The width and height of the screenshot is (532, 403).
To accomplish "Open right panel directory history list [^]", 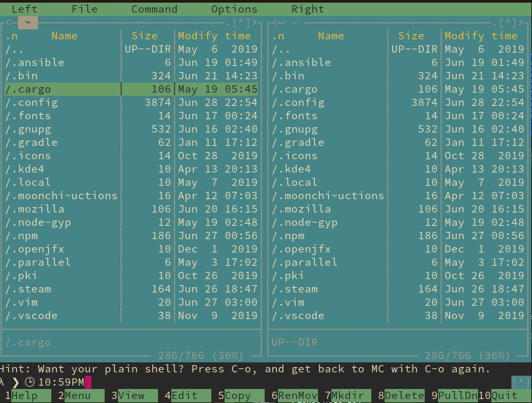I will click(507, 23).
